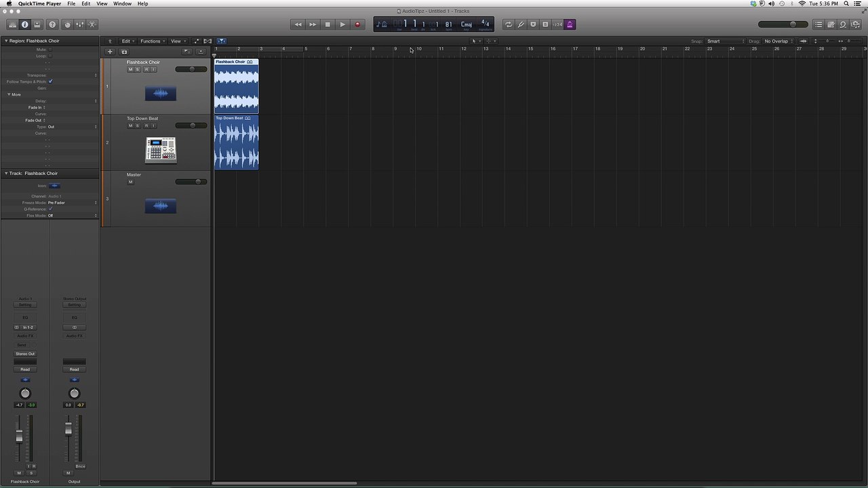The height and width of the screenshot is (488, 868).
Task: Open the Freeze Mode Pre Fader dropdown
Action: (x=72, y=203)
